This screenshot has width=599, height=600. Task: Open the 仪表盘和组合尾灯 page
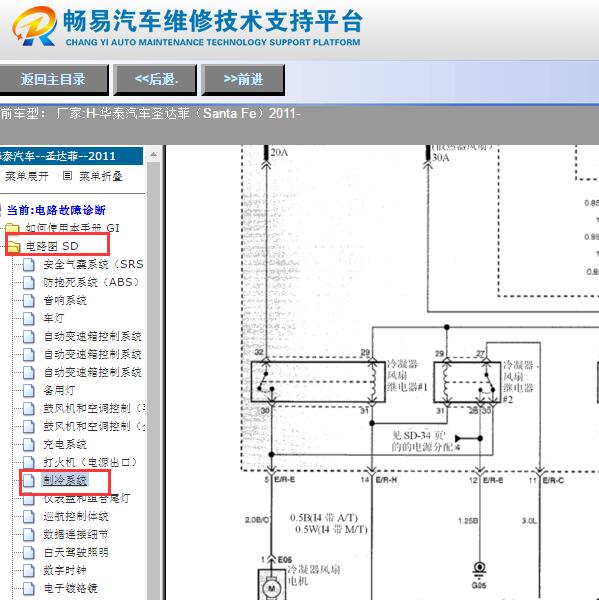click(87, 498)
